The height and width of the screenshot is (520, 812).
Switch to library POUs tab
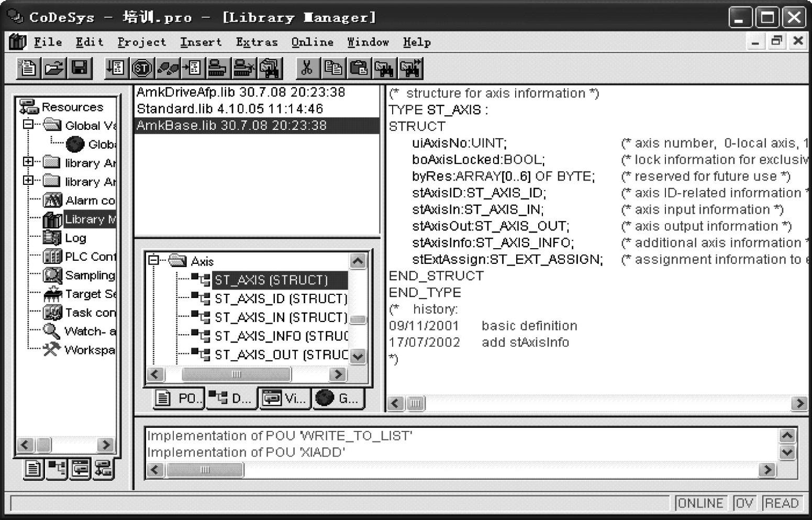pyautogui.click(x=179, y=399)
